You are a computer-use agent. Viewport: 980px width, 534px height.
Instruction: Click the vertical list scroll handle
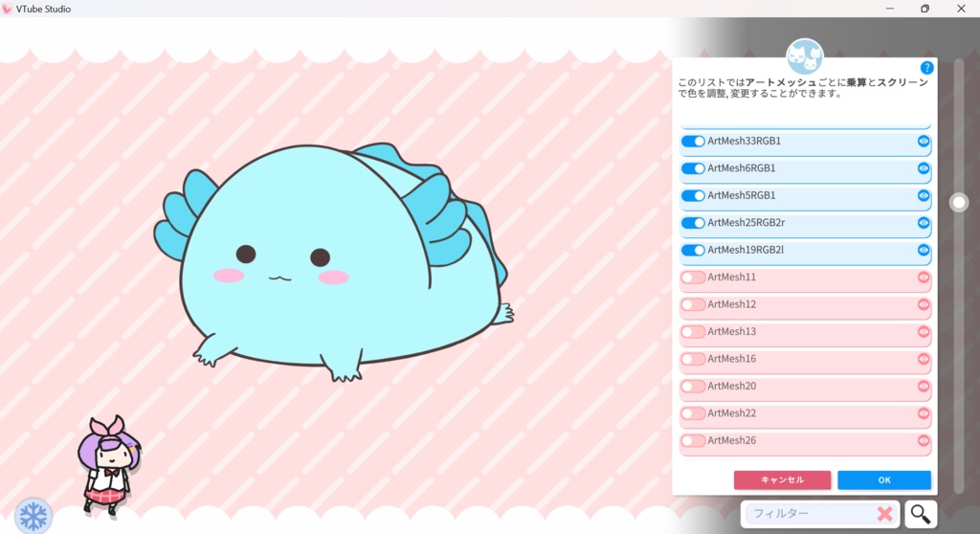click(x=959, y=203)
